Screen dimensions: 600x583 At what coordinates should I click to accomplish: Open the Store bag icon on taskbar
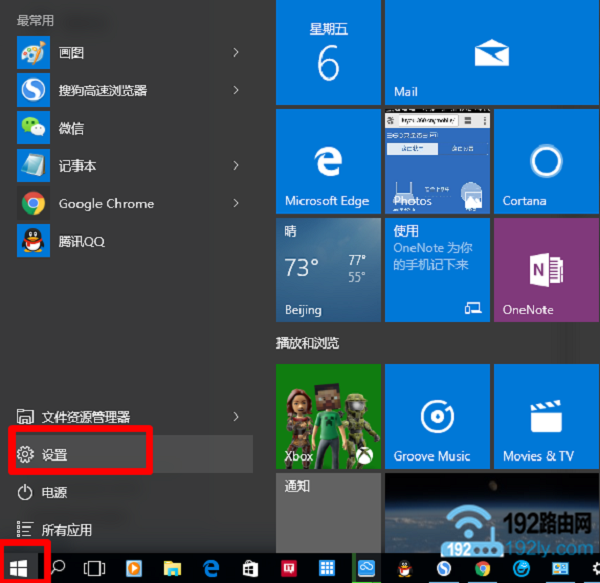coord(250,568)
